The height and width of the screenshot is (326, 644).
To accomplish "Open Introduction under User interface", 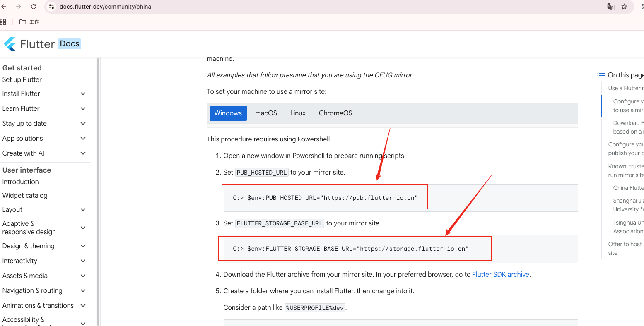I will pyautogui.click(x=20, y=182).
